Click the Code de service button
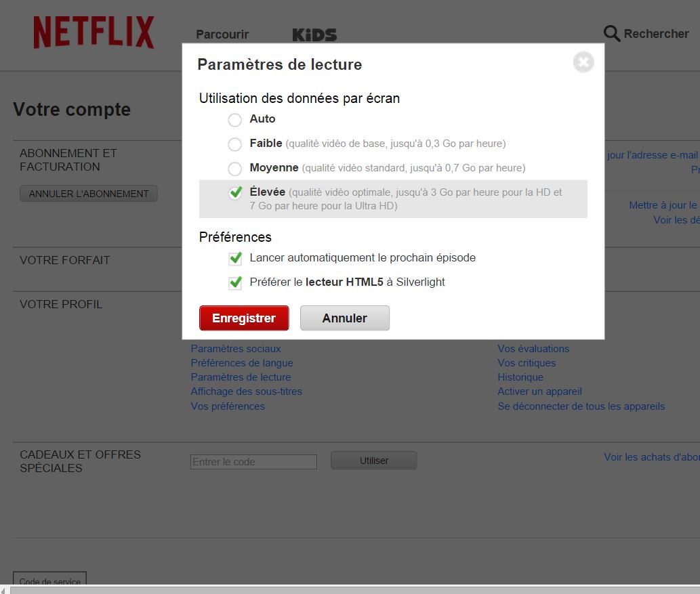Viewport: 700px width, 594px height. (x=49, y=579)
